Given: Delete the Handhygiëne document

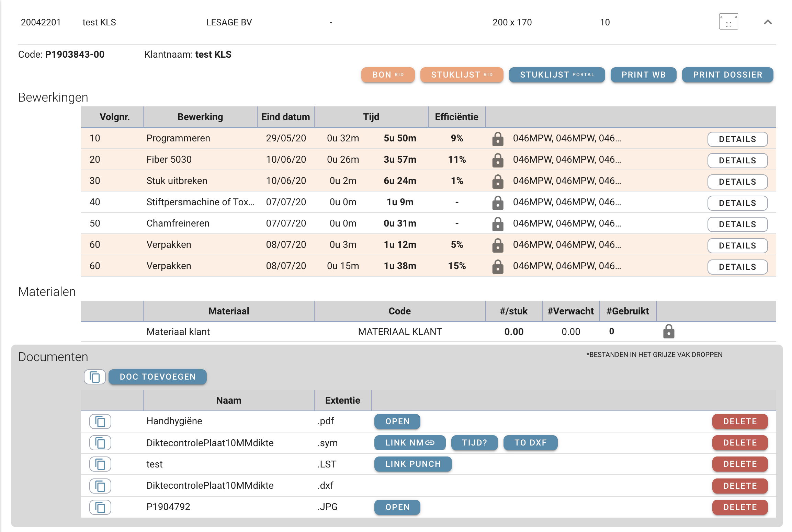Looking at the screenshot, I should [740, 421].
